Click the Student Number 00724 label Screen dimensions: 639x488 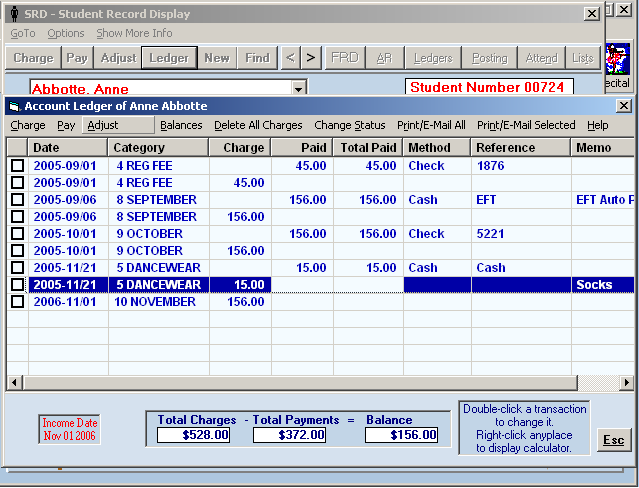489,87
